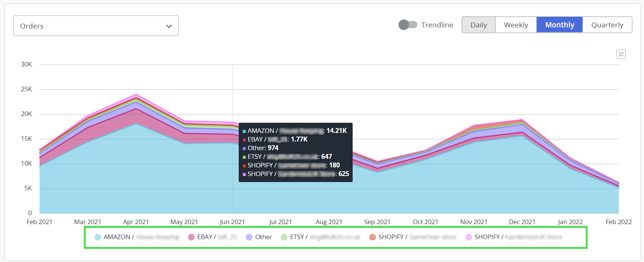Click the chevron arrow in Orders selector
Image resolution: width=644 pixels, height=262 pixels.
point(169,26)
